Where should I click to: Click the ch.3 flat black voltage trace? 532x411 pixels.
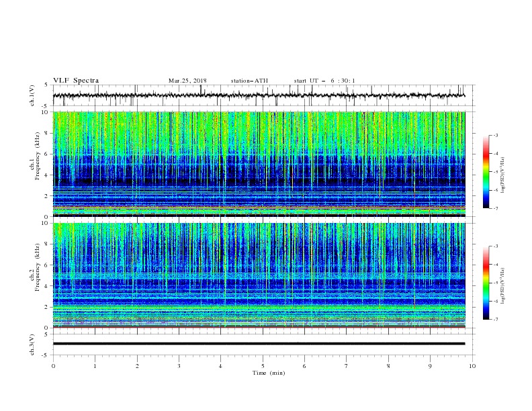click(259, 344)
